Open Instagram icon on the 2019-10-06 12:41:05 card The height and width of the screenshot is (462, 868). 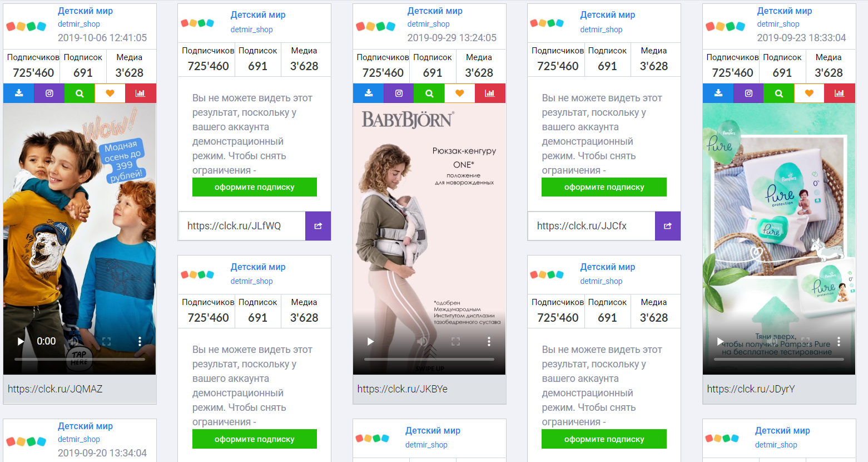tap(49, 94)
